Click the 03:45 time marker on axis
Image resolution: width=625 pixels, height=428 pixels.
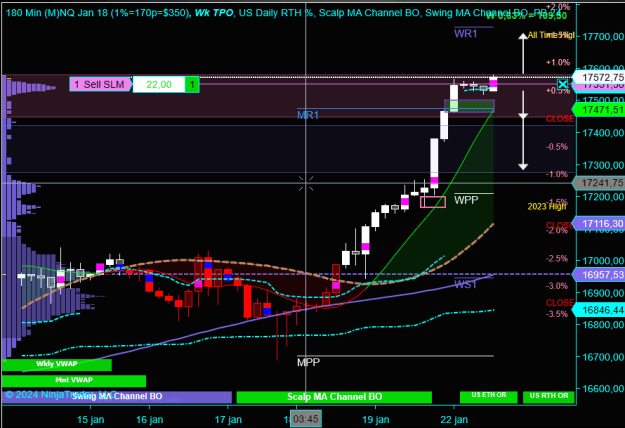pyautogui.click(x=306, y=419)
